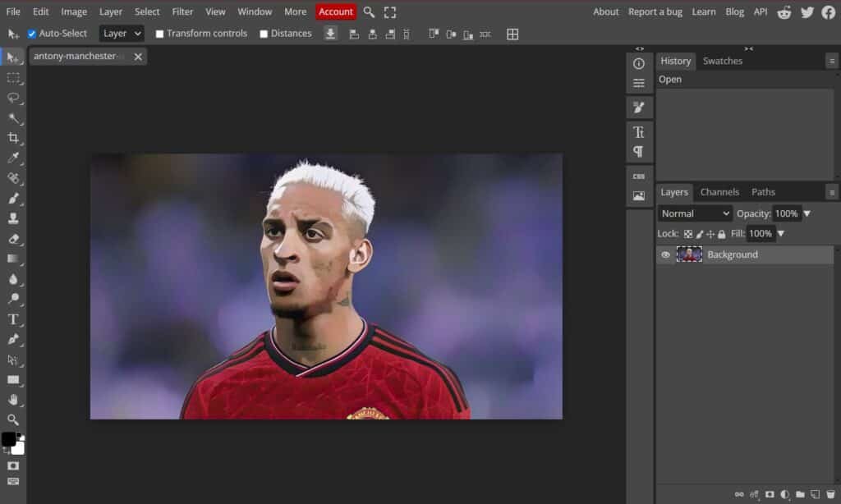Hide the Background layer with eye icon

(x=665, y=255)
